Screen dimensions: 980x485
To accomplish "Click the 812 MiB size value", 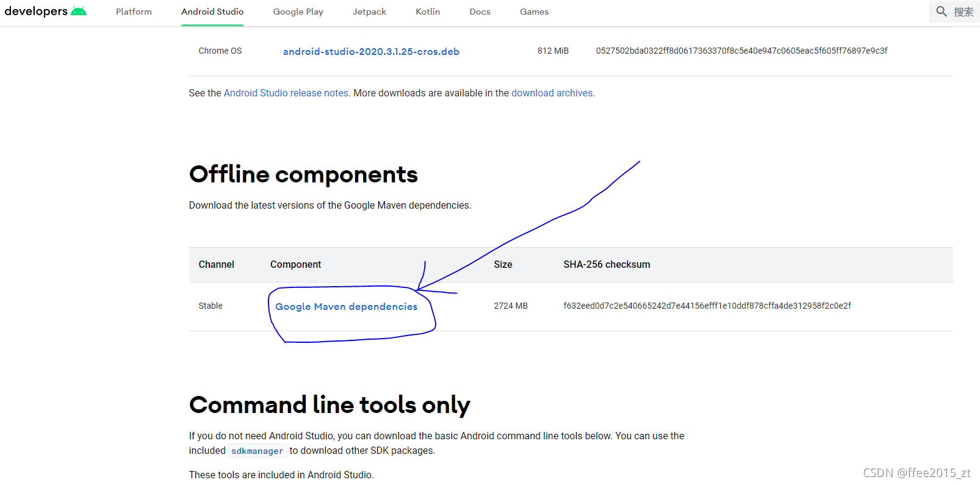I will click(x=553, y=51).
